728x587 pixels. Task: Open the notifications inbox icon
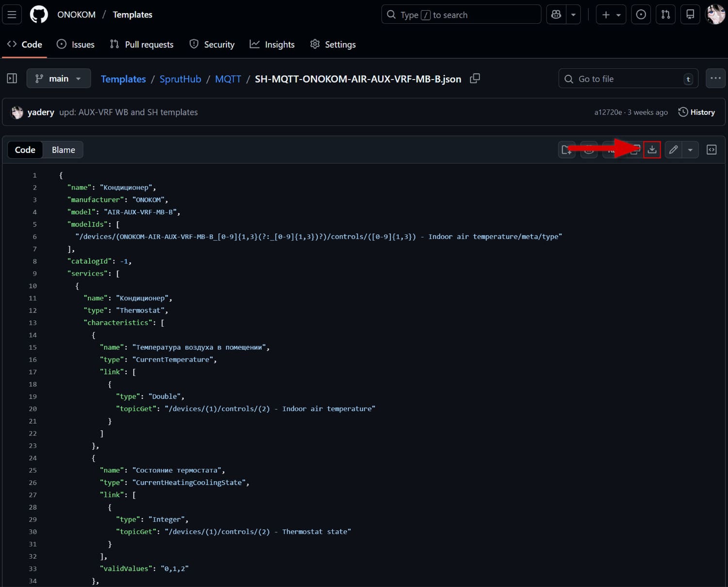point(690,15)
